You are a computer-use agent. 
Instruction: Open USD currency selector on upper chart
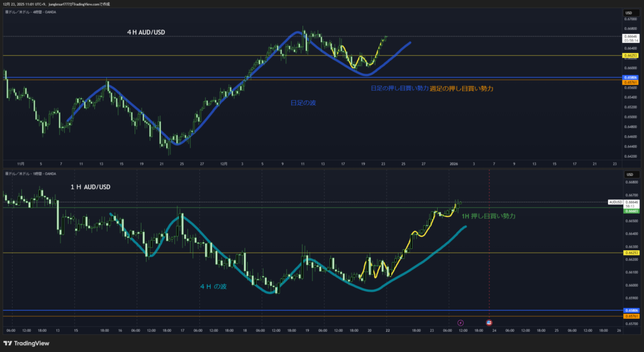click(628, 13)
